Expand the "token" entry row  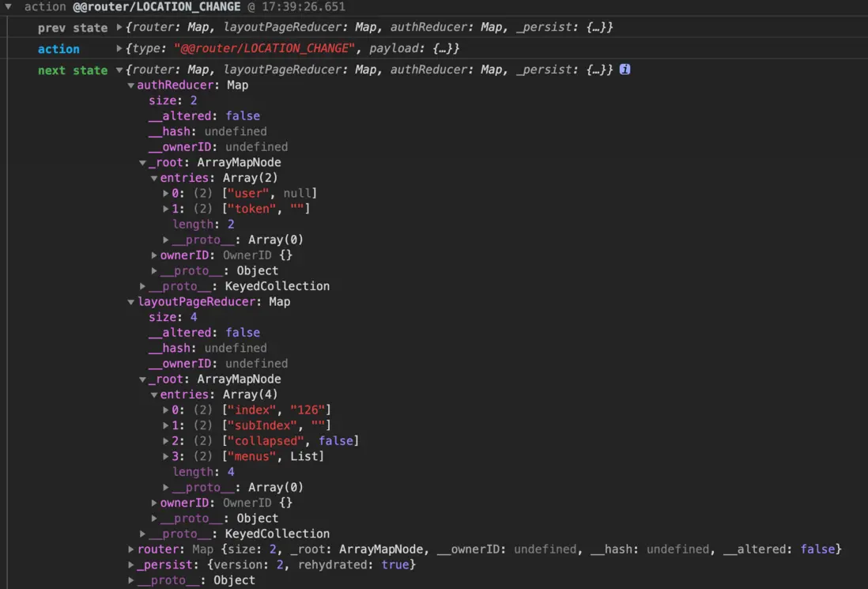point(165,209)
